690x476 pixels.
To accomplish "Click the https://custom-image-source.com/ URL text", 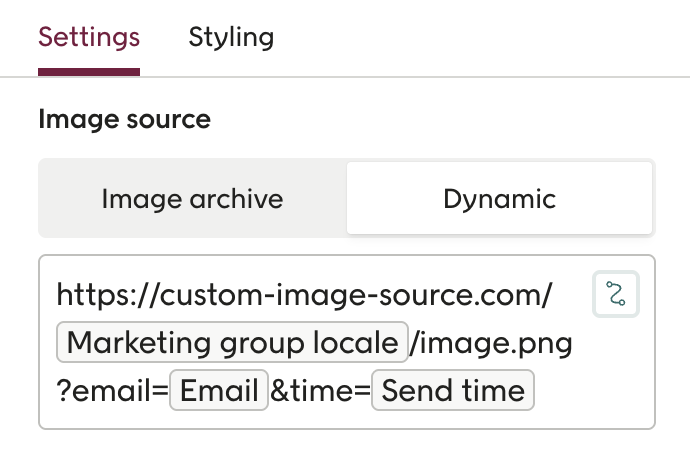I will point(305,295).
